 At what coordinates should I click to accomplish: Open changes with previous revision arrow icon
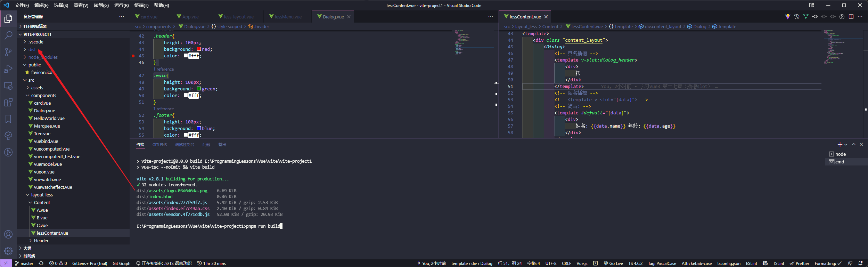815,16
